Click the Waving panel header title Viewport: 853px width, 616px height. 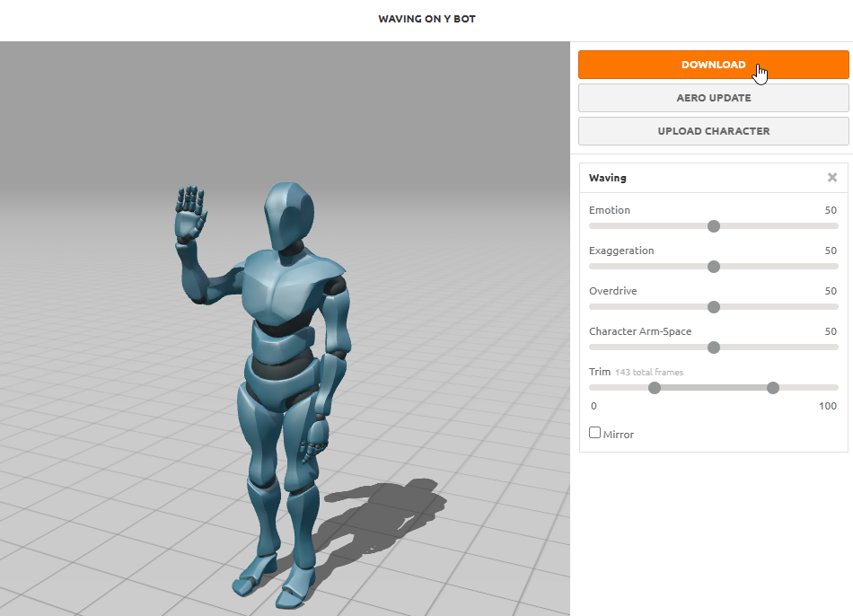point(608,178)
